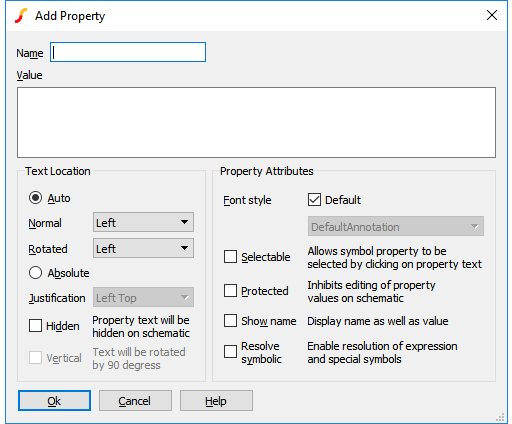Uncheck the Default font style checkbox
The image size is (512, 424).
coord(314,200)
